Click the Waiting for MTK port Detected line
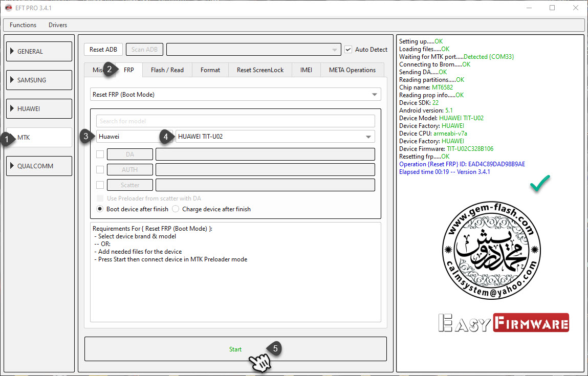This screenshot has width=588, height=376. [x=456, y=57]
